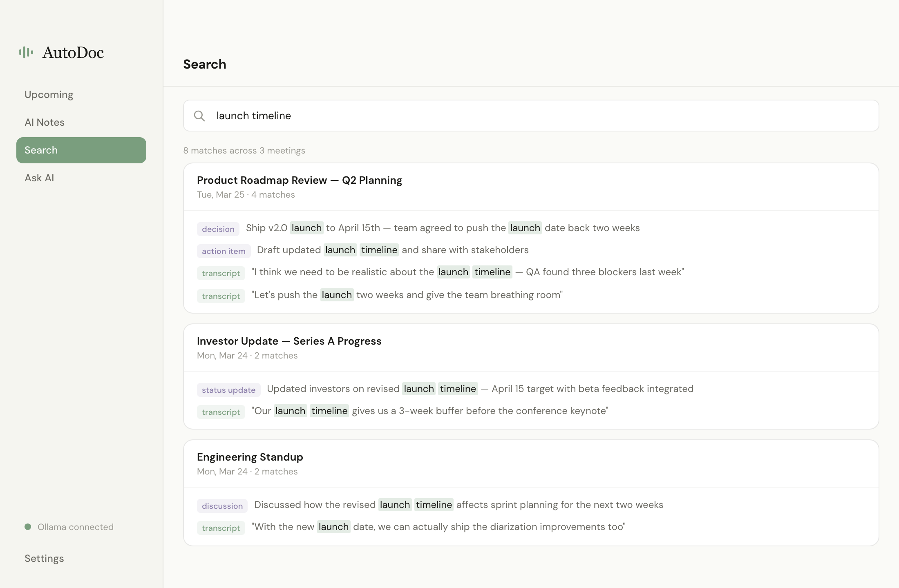899x588 pixels.
Task: Click the action item tag badge
Action: pos(224,251)
